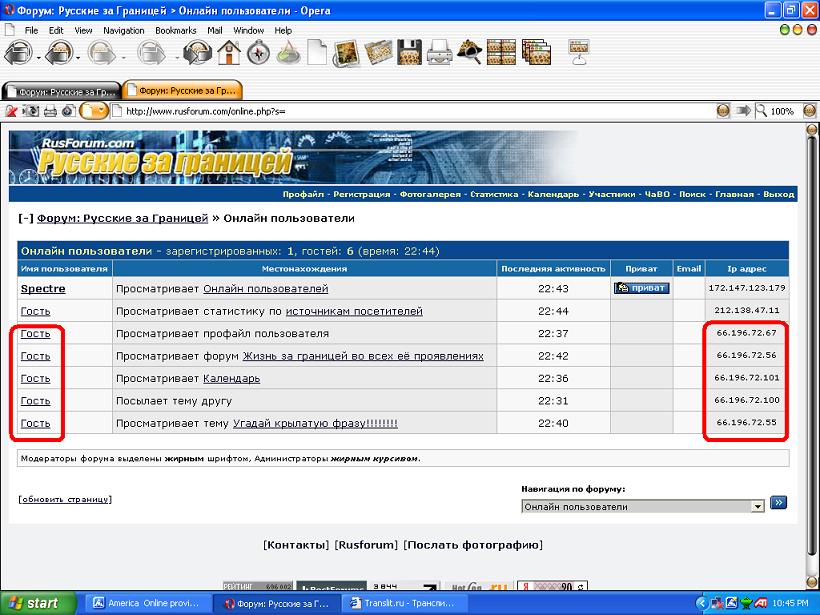Image resolution: width=820 pixels, height=615 pixels.
Task: Open the Bookmarks menu
Action: 176,30
